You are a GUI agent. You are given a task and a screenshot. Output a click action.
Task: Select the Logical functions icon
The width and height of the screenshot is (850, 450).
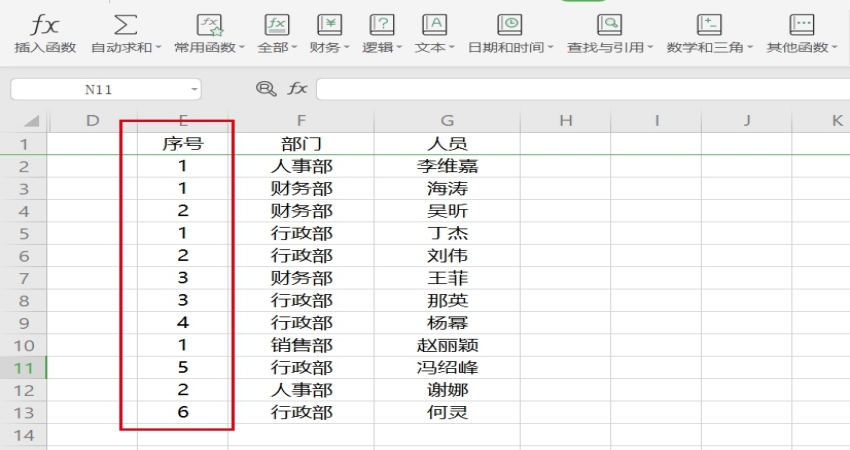coord(381,24)
